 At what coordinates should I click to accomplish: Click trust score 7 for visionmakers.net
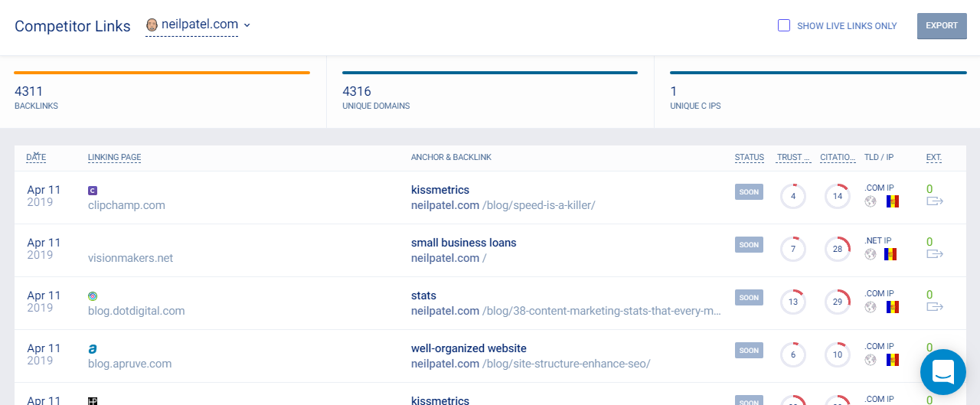(x=793, y=249)
